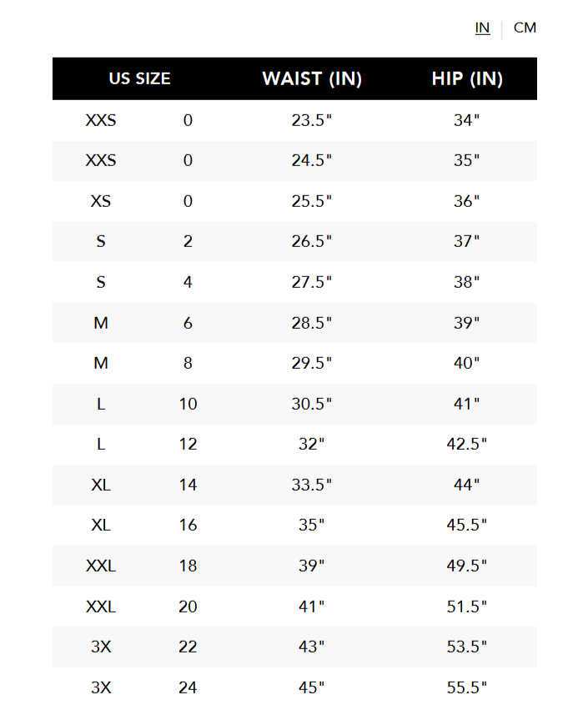Click the 55.5" hip value

(x=467, y=687)
